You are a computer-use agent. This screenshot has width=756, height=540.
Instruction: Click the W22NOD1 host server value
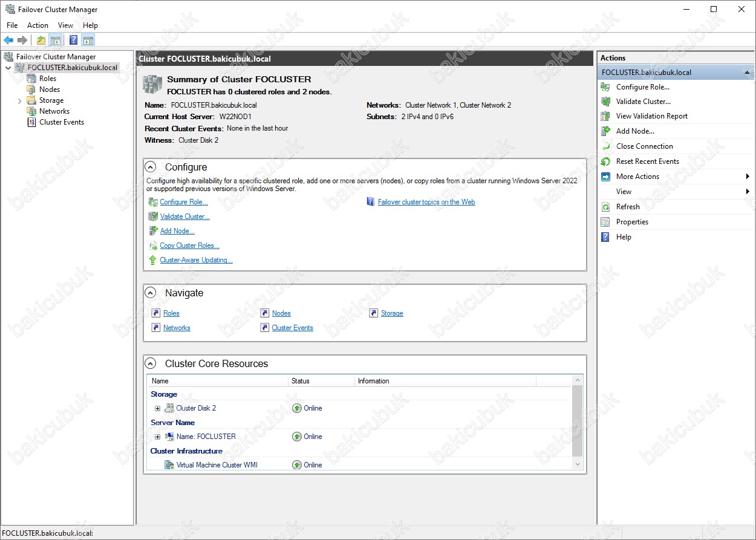[235, 117]
